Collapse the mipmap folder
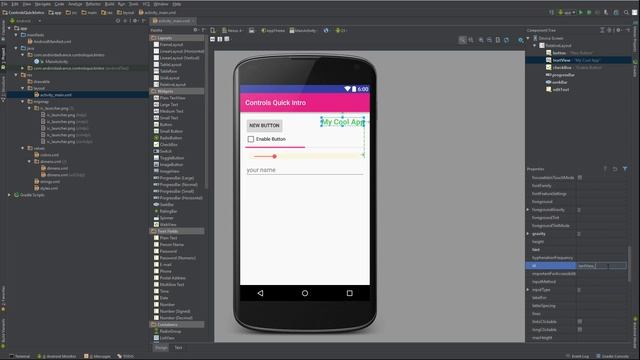The height and width of the screenshot is (360, 640). point(22,101)
